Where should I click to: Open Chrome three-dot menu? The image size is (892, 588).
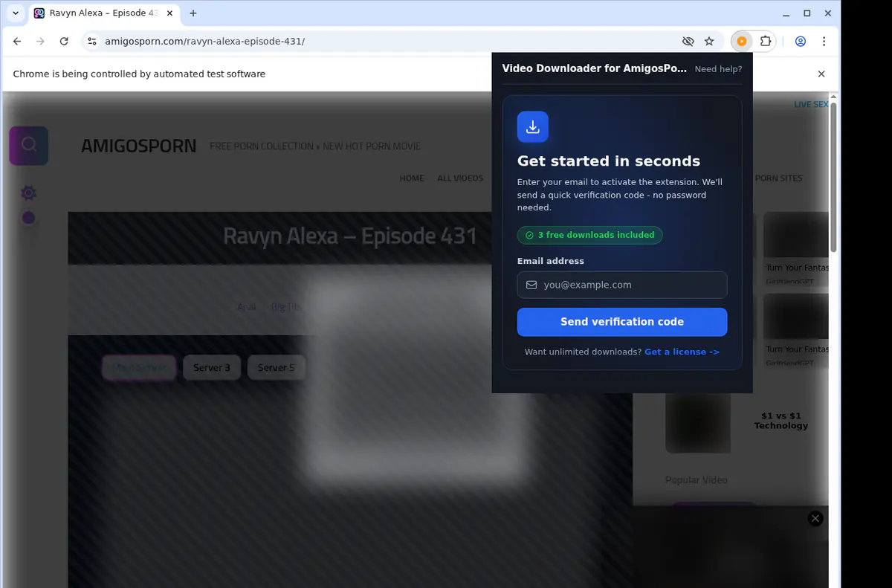(824, 42)
